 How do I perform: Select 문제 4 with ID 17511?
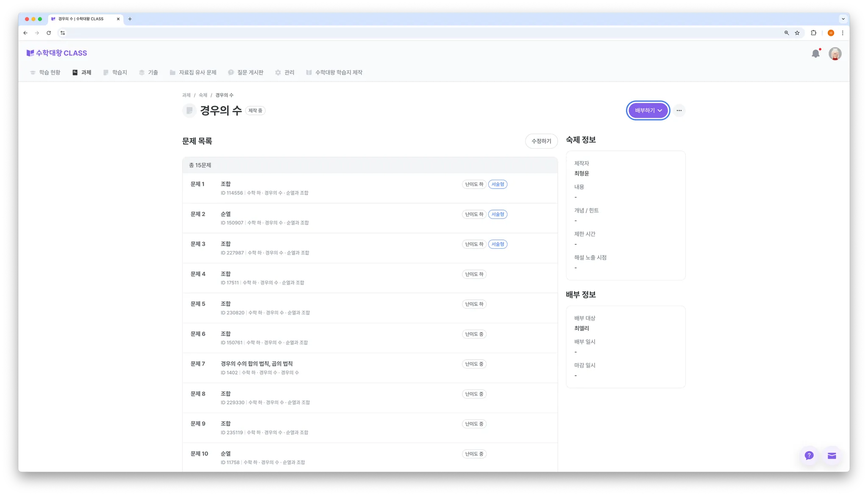pyautogui.click(x=370, y=278)
